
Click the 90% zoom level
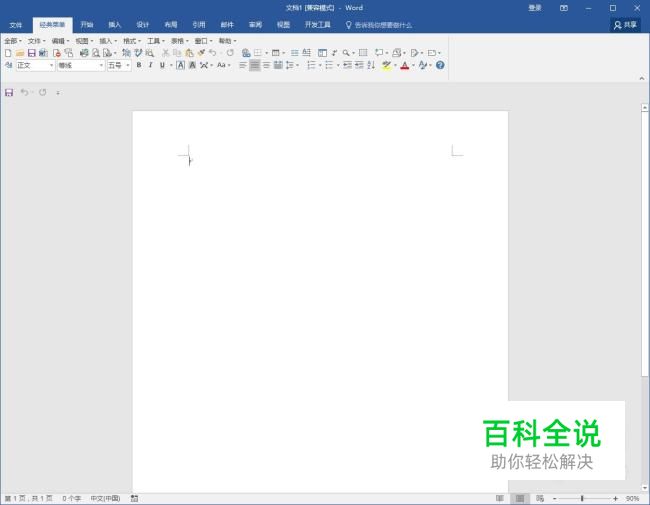632,498
